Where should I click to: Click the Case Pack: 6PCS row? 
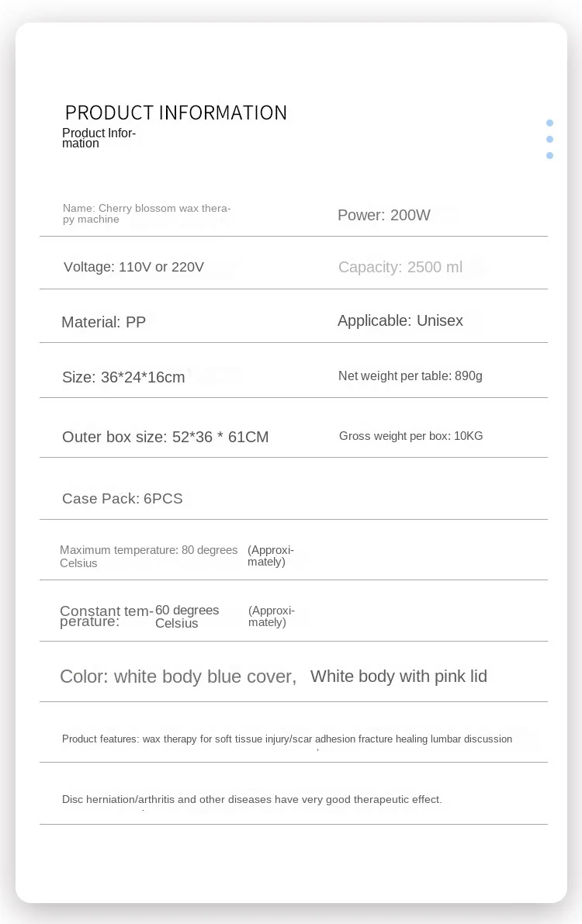[x=122, y=498]
